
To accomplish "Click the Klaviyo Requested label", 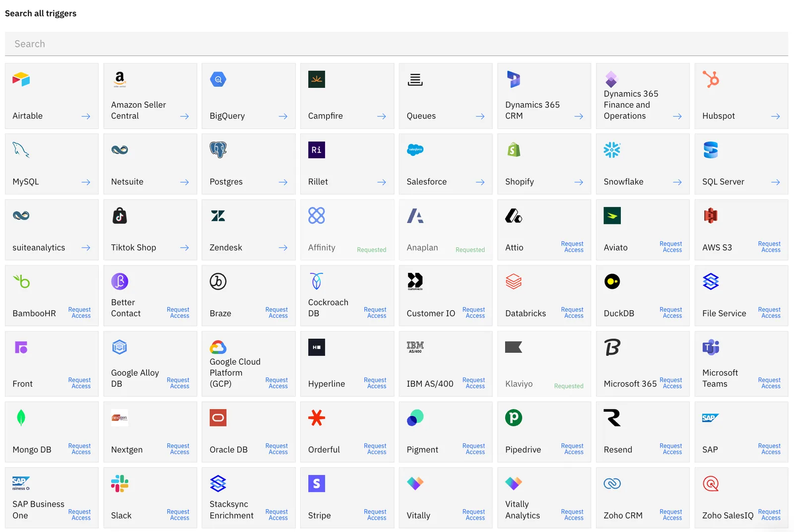I will (569, 386).
